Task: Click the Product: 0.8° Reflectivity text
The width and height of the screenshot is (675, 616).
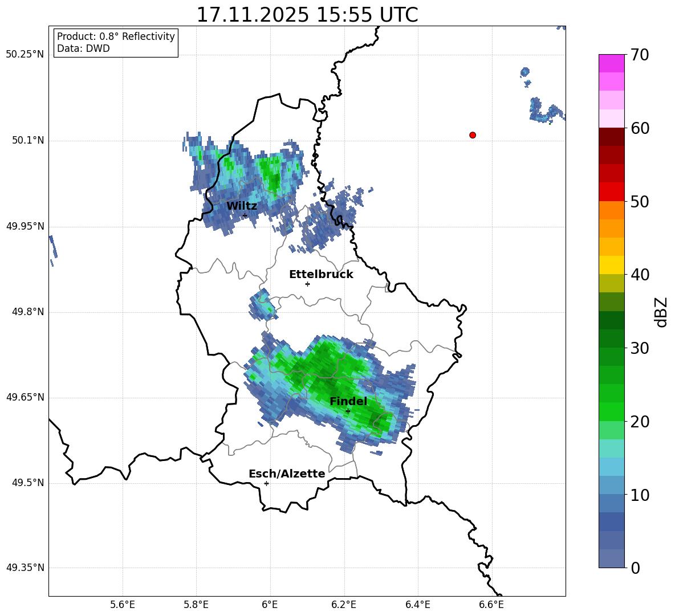Action: [x=116, y=36]
